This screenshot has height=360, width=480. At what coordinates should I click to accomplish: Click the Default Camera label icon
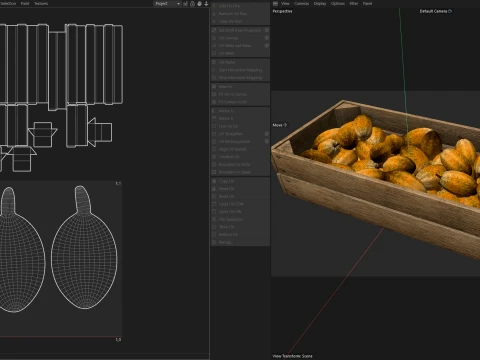(450, 11)
